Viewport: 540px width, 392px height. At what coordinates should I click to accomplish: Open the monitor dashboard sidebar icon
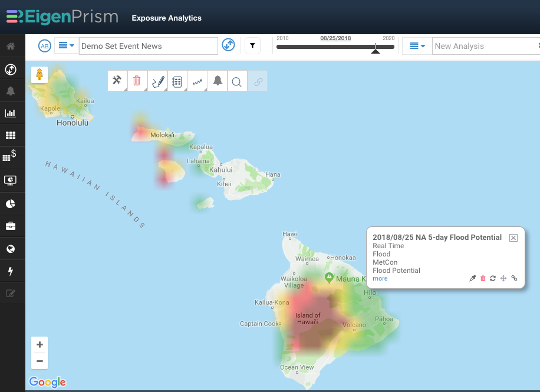click(x=11, y=180)
